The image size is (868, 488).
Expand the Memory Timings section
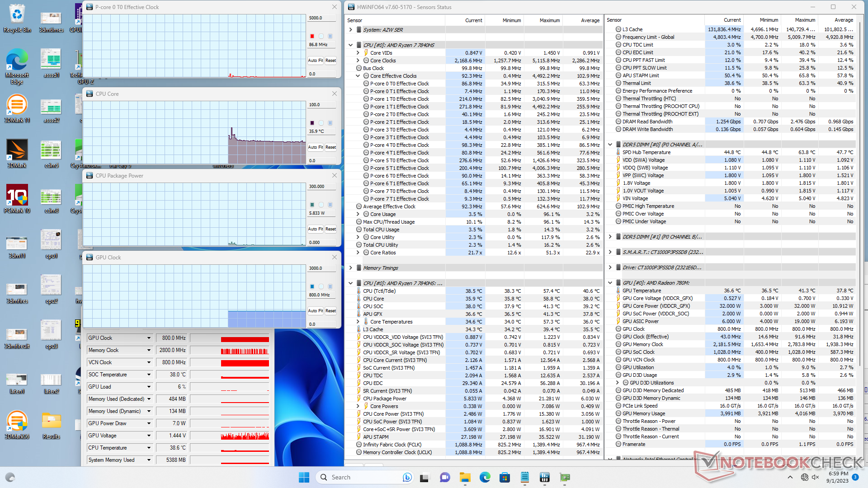tap(351, 268)
